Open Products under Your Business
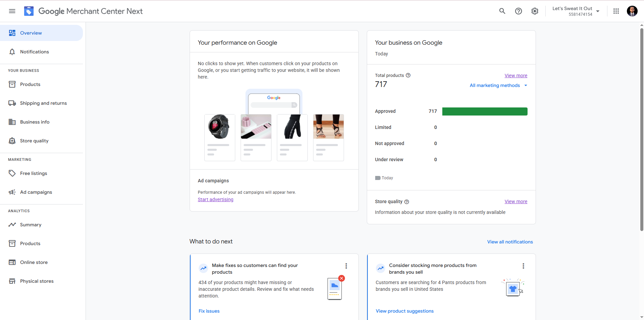 41,84
